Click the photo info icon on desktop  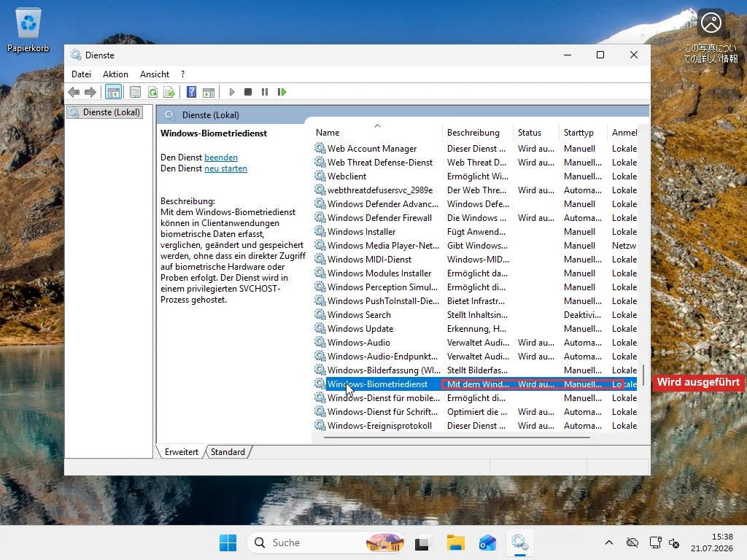click(x=711, y=23)
